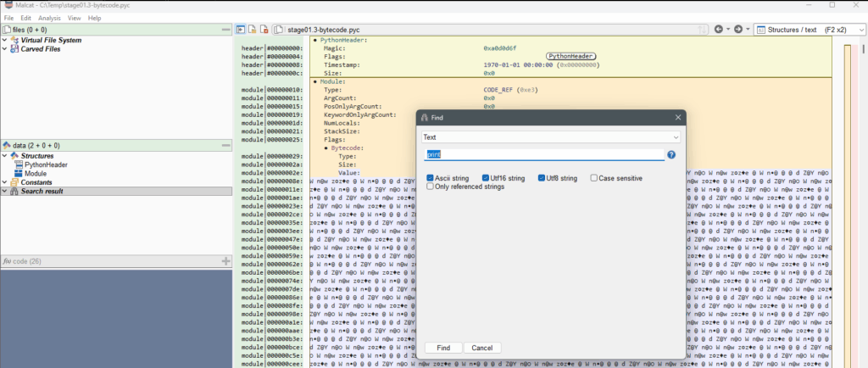Disable the Utf16 string option
The image size is (868, 368).
point(485,178)
